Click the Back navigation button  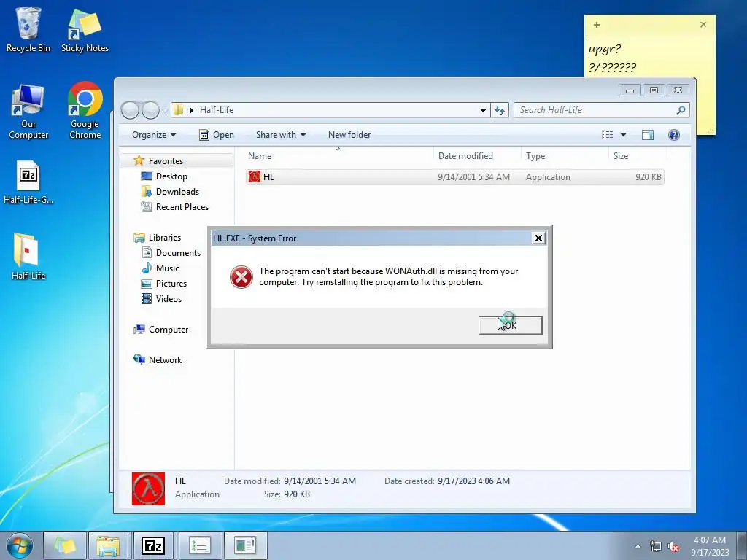[x=130, y=111]
